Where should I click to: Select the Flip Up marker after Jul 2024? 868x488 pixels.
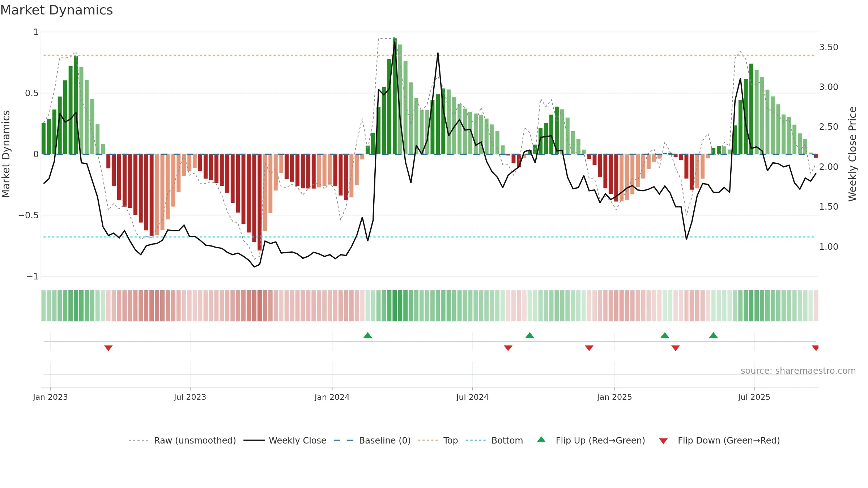[x=529, y=335]
